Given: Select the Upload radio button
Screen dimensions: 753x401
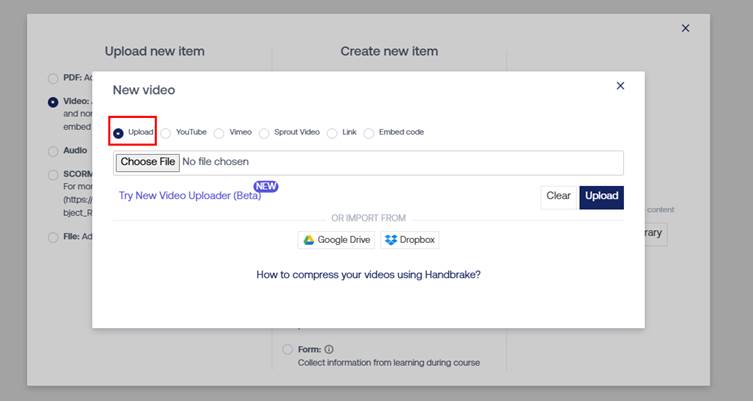Looking at the screenshot, I should [x=119, y=132].
